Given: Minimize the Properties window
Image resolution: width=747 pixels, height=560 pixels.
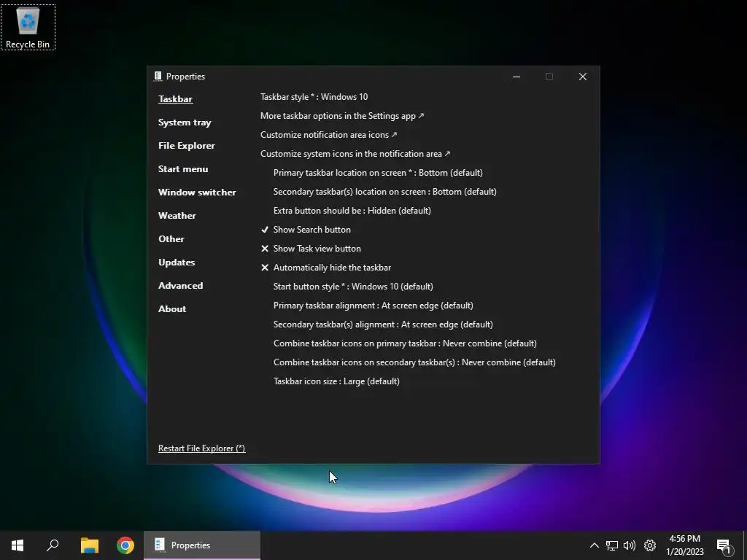Looking at the screenshot, I should (516, 77).
